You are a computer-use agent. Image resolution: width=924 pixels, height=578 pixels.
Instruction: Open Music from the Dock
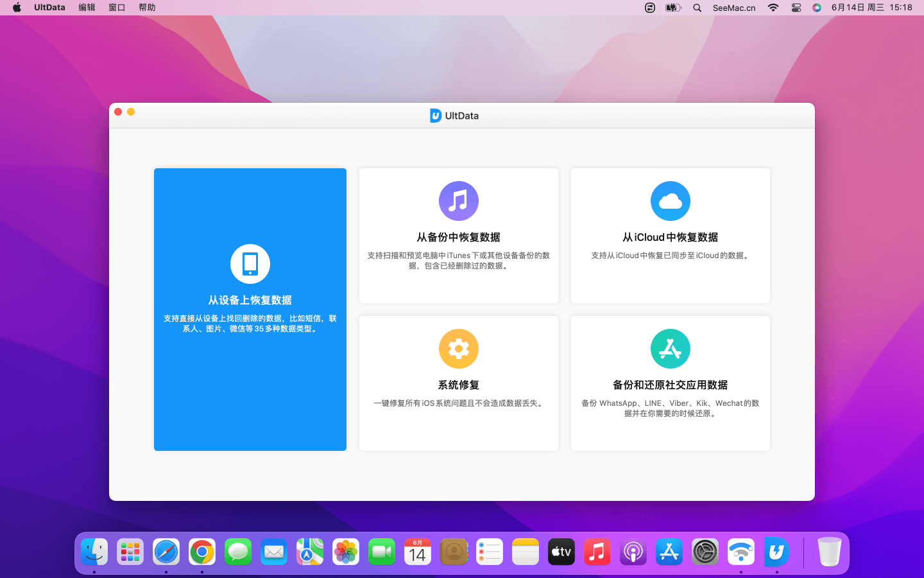[x=597, y=552]
